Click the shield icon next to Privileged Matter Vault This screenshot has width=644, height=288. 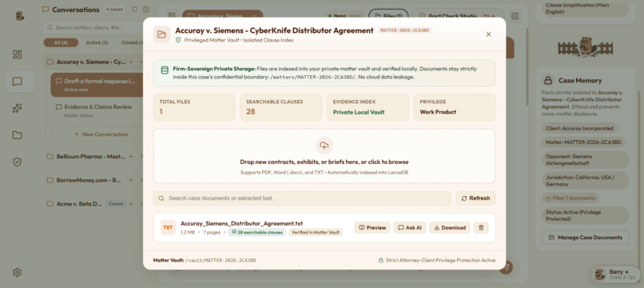coord(178,40)
